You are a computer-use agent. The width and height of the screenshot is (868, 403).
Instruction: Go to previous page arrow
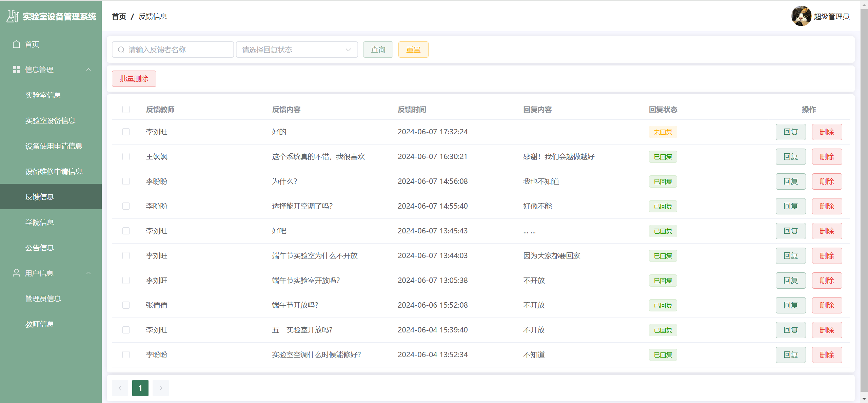(120, 388)
